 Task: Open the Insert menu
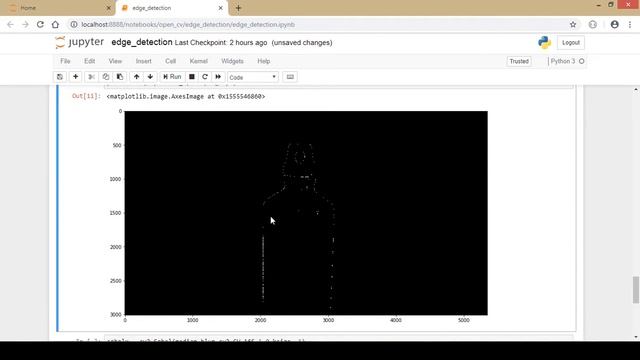pyautogui.click(x=143, y=61)
